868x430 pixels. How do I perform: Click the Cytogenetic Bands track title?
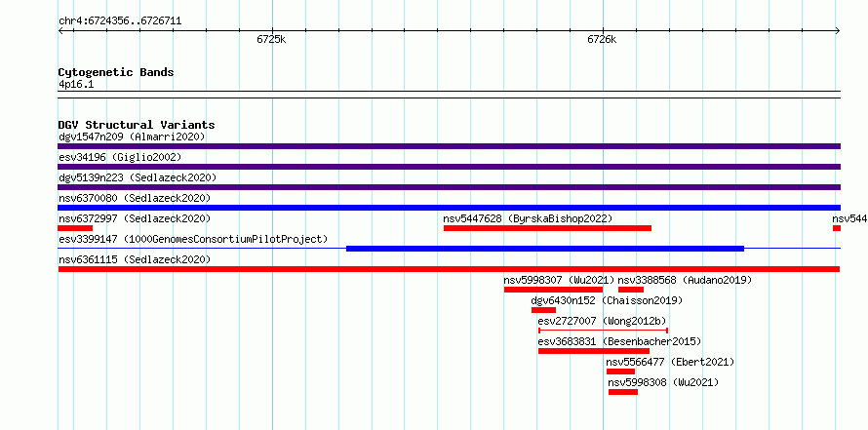pos(116,72)
